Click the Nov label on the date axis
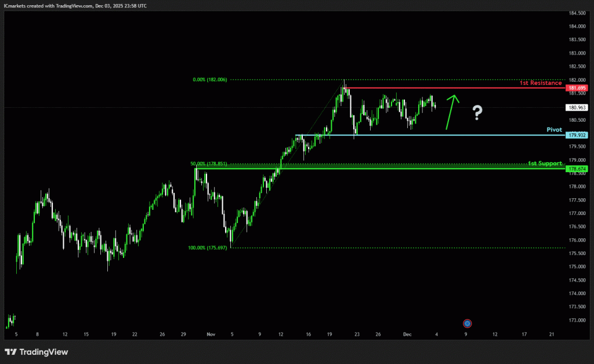Image resolution: width=594 pixels, height=364 pixels. 210,334
